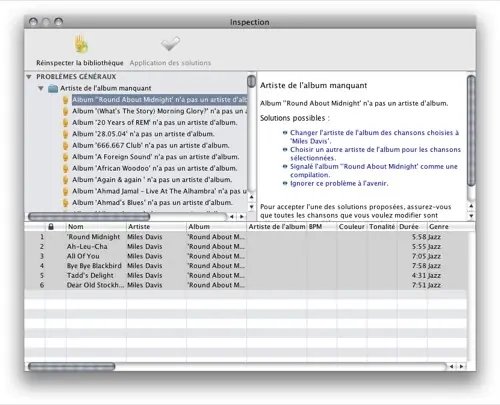Select the Album 'Again & again' problem row

point(152,179)
